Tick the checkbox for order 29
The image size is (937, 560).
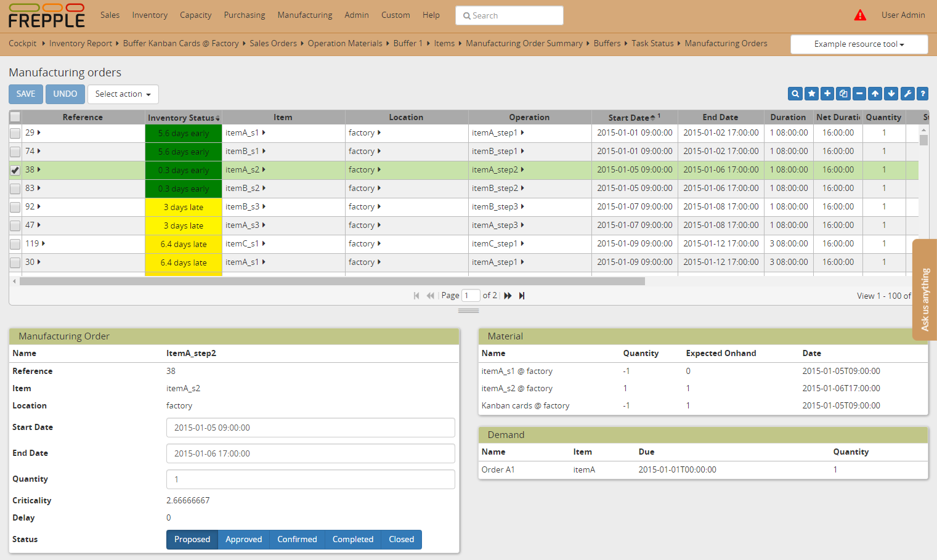pos(15,133)
